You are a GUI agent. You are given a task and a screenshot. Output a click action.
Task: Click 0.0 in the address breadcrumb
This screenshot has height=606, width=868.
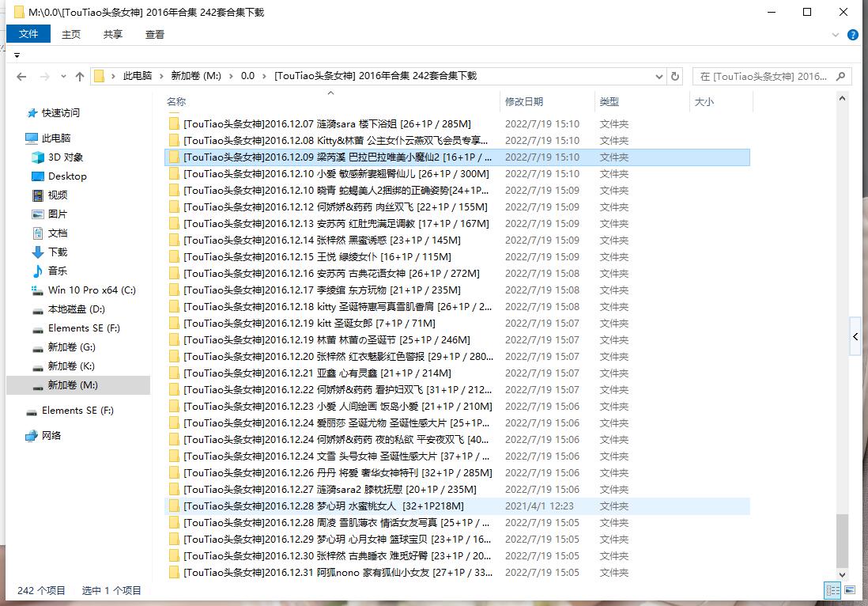point(247,76)
